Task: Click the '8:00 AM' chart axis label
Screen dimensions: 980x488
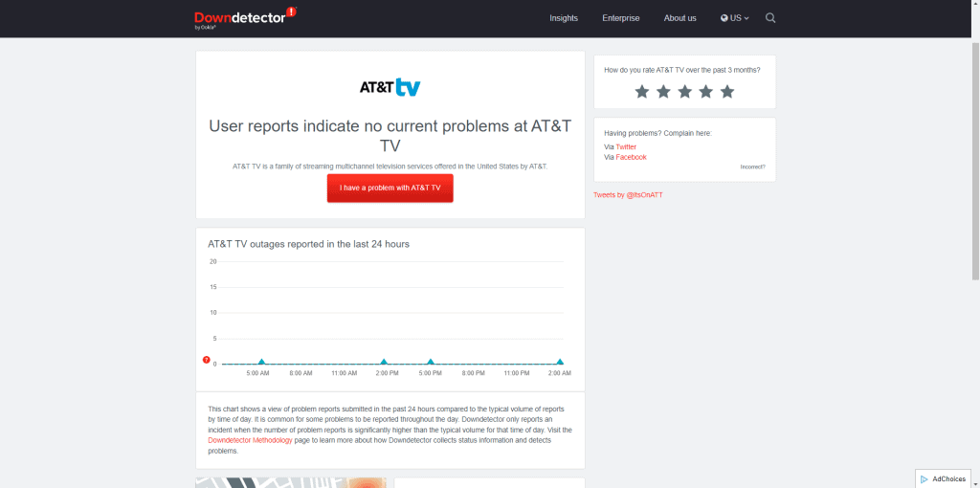Action: click(x=301, y=373)
